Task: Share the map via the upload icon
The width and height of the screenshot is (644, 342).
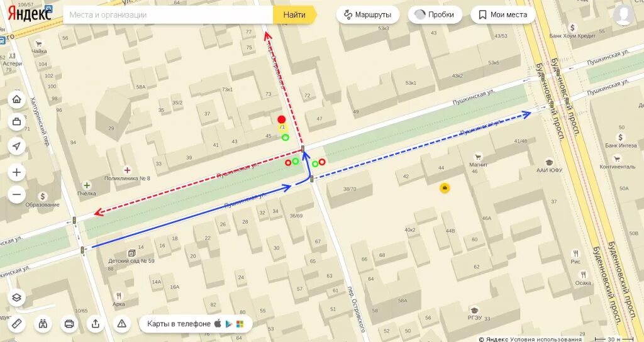Action: (96, 324)
